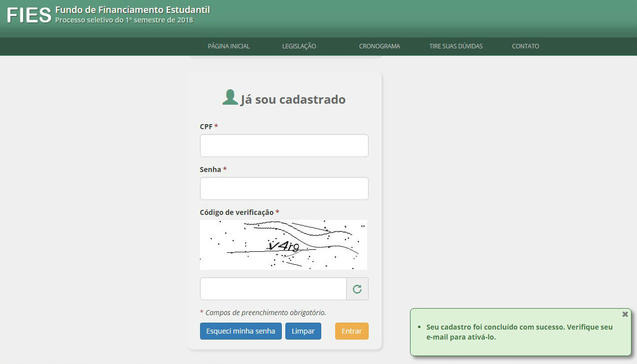The image size is (637, 364).
Task: Click the FIES logo
Action: coord(29,15)
